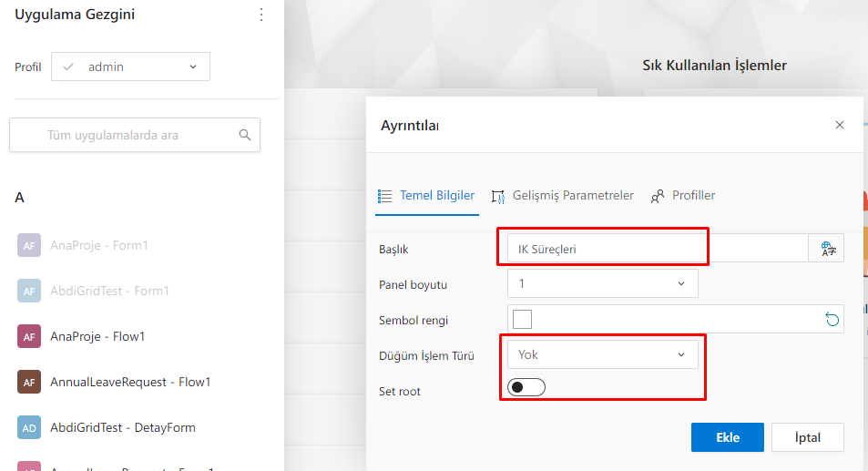Click the three-dot menu beside Uygulama Gezgini
This screenshot has width=868, height=471.
(x=261, y=15)
